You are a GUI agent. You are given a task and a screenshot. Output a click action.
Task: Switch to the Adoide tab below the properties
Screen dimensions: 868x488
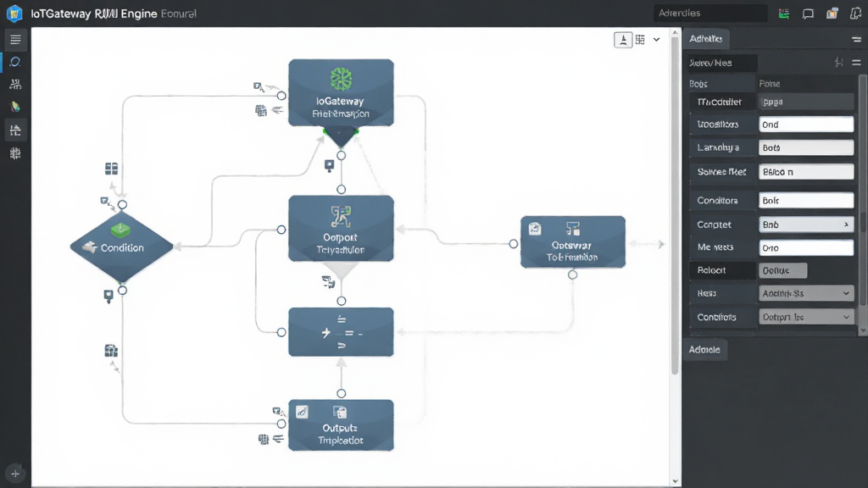coord(704,350)
